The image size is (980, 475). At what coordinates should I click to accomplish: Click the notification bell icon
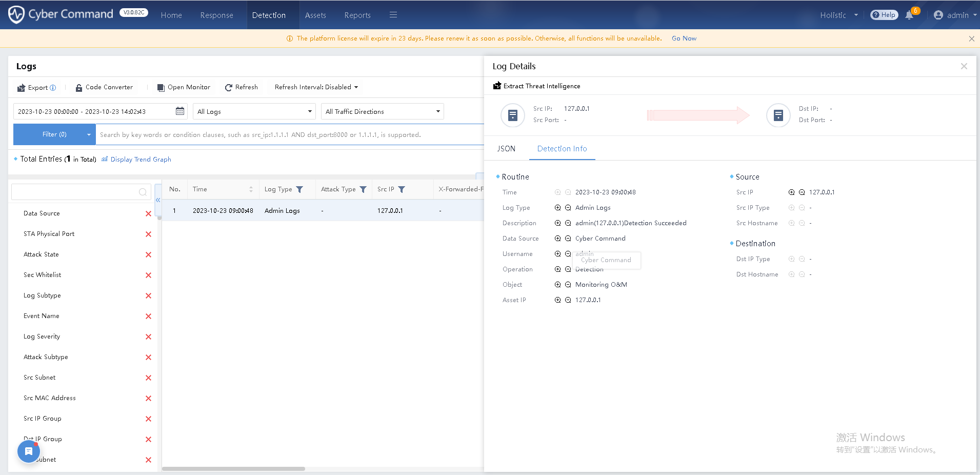[909, 15]
